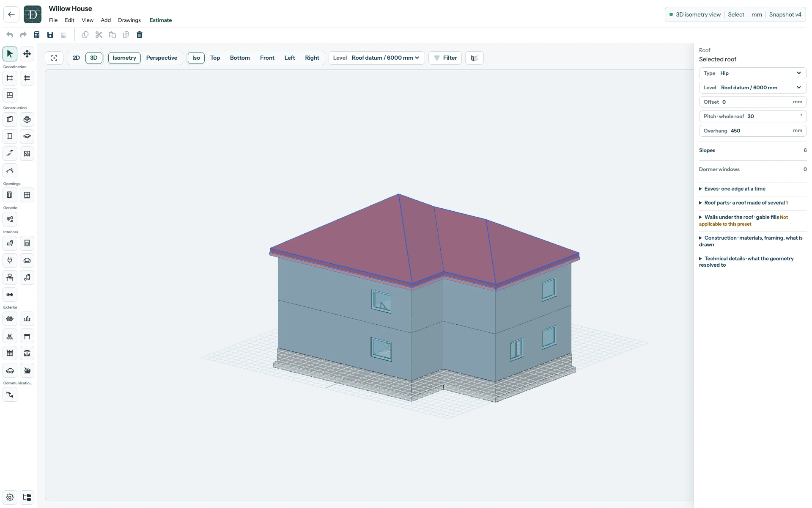The width and height of the screenshot is (812, 508).
Task: Open the roof Type Hip dropdown
Action: (753, 73)
